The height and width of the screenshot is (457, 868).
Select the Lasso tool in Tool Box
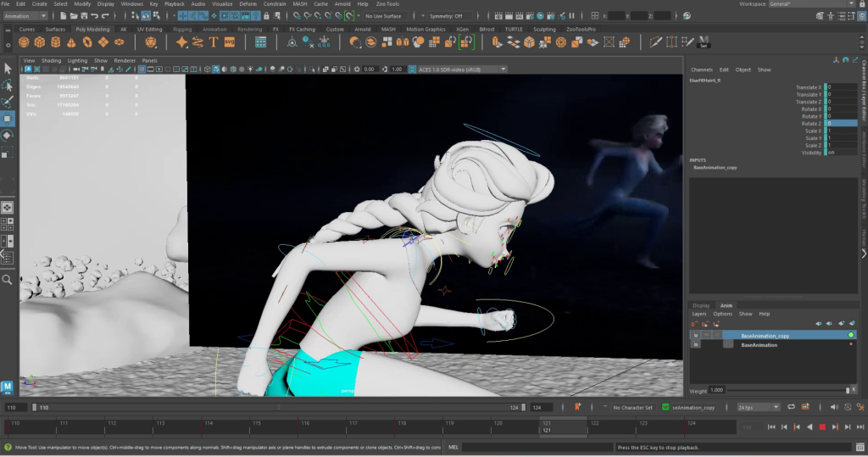(7, 86)
